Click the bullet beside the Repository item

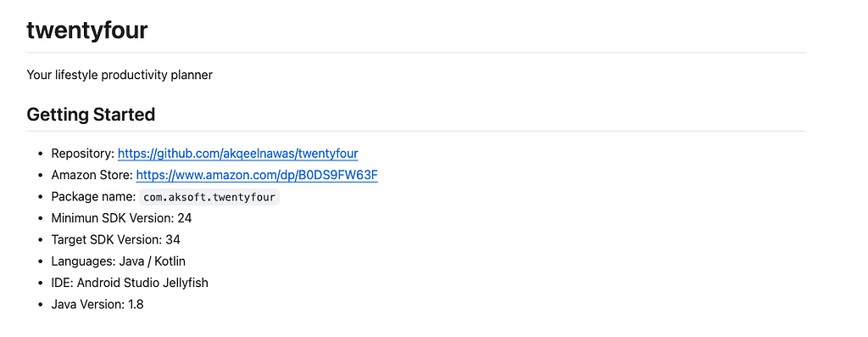click(40, 154)
